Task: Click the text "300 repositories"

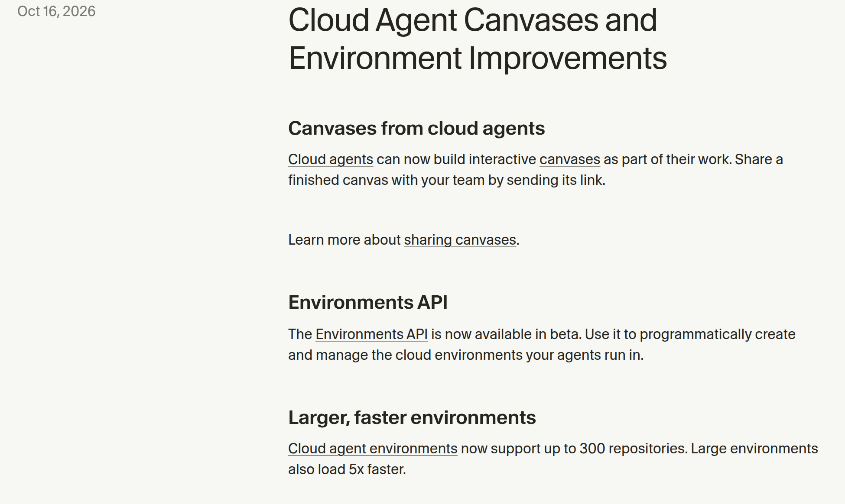Action: [633, 449]
